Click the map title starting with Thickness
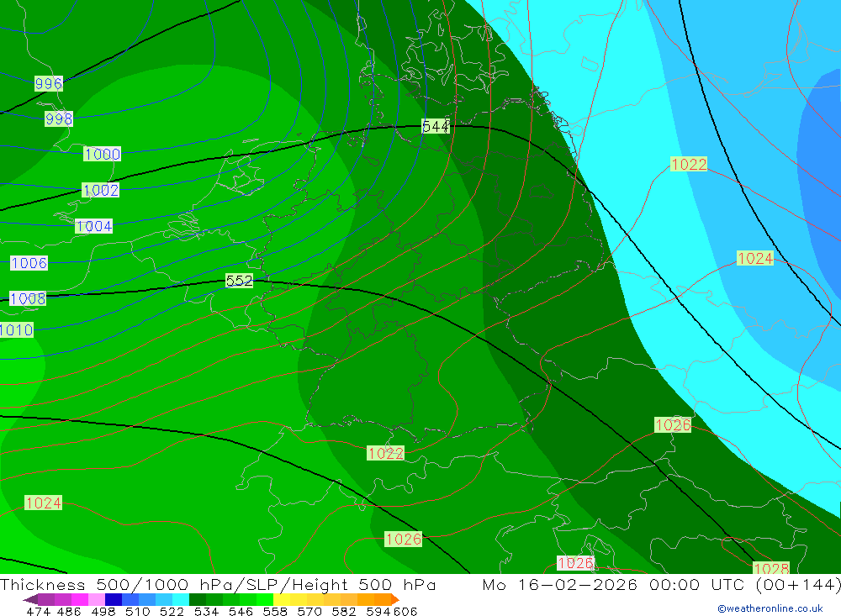Viewport: 841px width, 616px height. 218,584
